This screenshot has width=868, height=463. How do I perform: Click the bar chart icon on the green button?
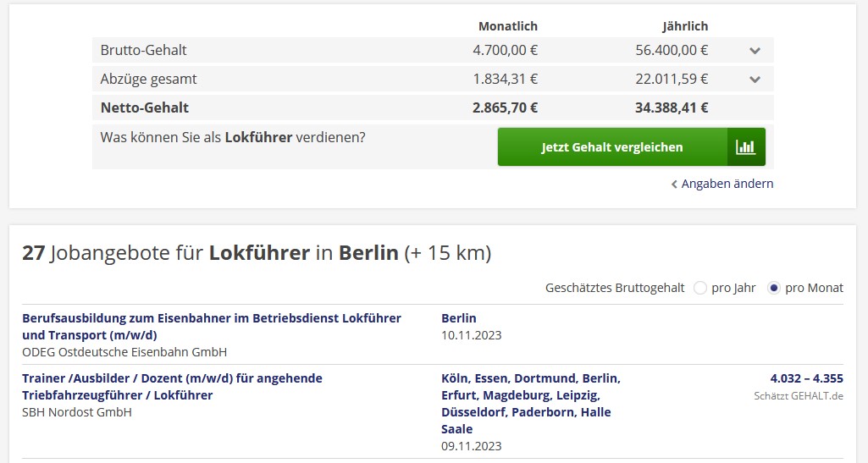[745, 147]
